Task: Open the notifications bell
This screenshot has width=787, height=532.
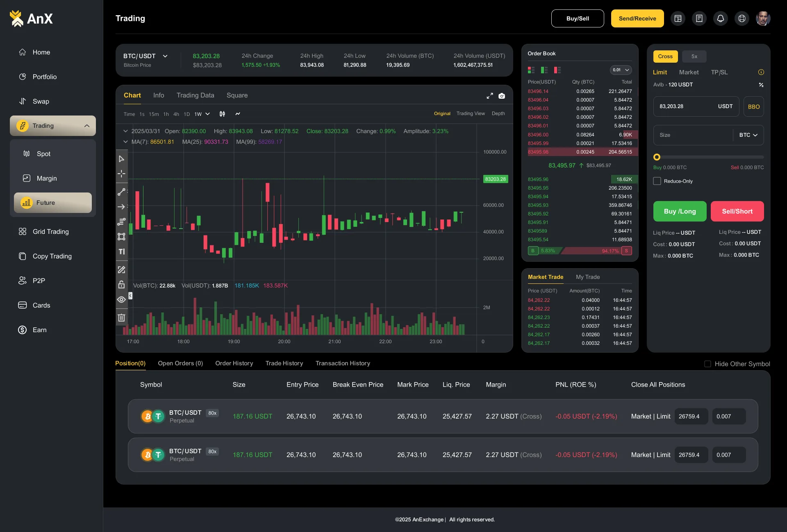Action: (x=721, y=18)
